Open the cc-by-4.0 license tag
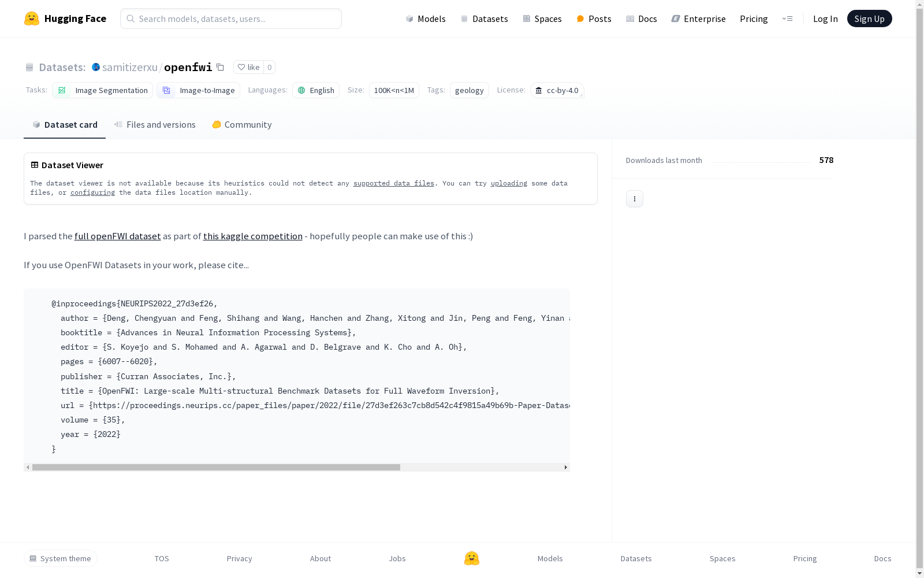This screenshot has height=578, width=924. pyautogui.click(x=557, y=90)
